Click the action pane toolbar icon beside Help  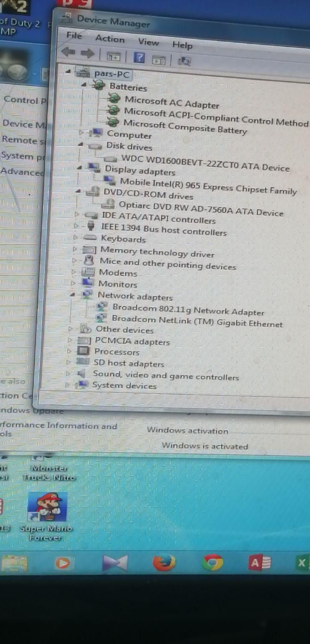pos(159,60)
